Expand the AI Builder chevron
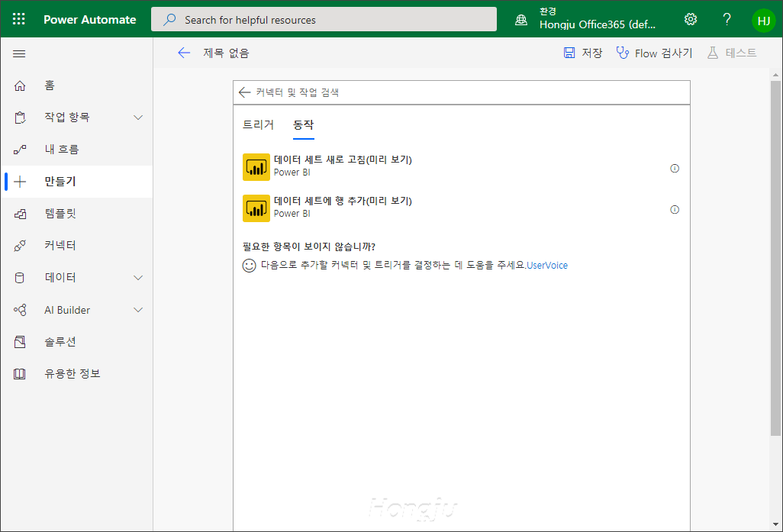This screenshot has height=532, width=783. 138,310
